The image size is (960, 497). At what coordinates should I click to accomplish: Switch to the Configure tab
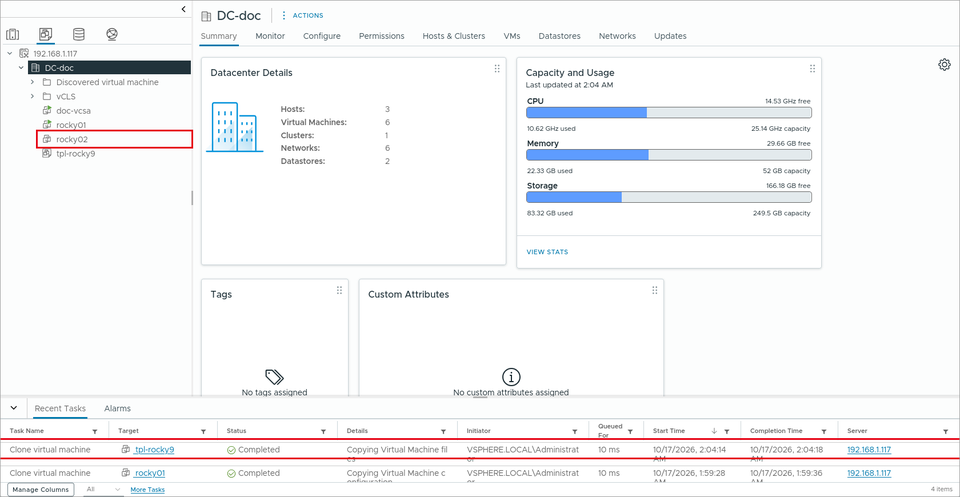point(321,36)
